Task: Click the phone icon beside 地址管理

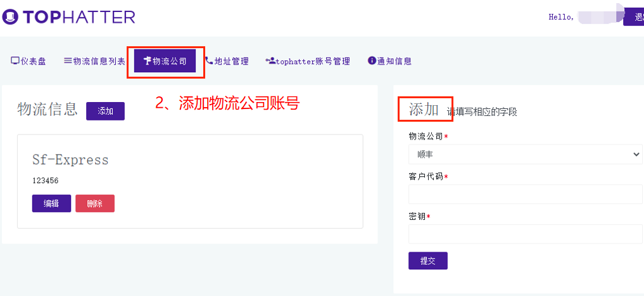Action: pos(209,61)
